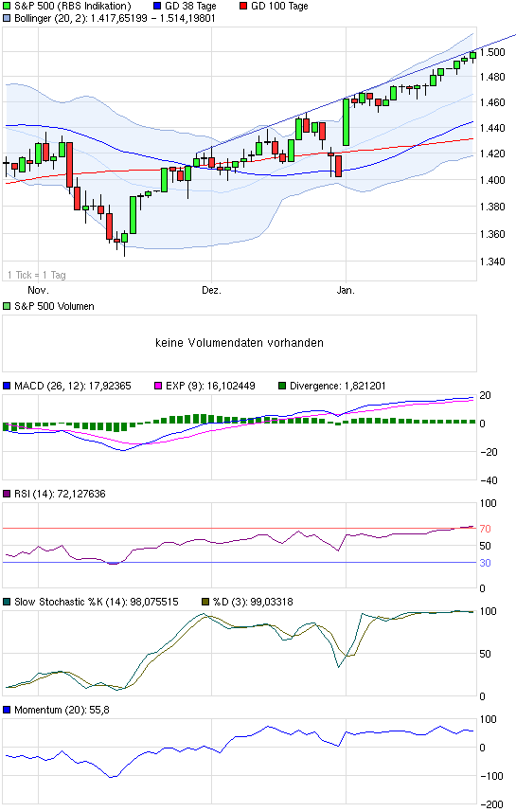This screenshot has height=812, width=516.
Task: Click the -200 Momentum axis label
Action: [491, 804]
